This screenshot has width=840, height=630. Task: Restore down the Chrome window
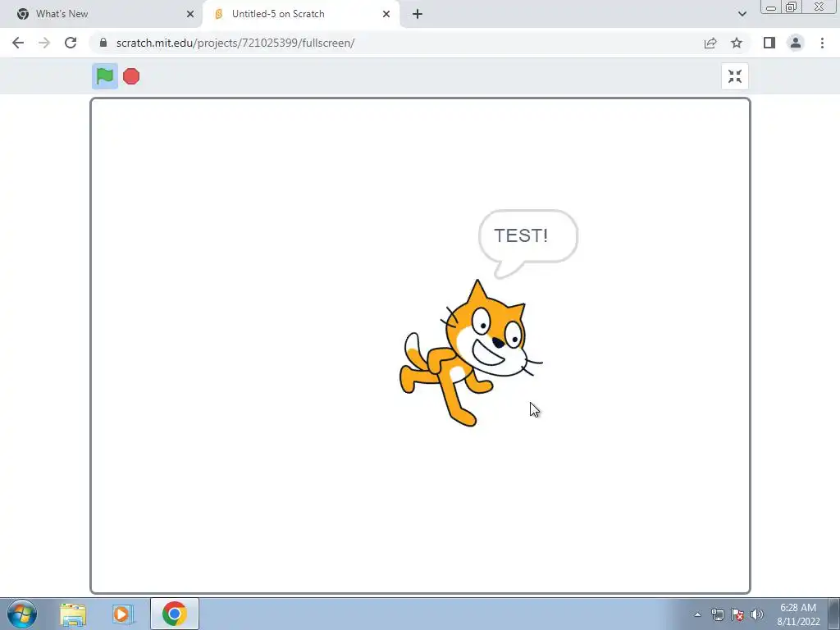click(792, 7)
